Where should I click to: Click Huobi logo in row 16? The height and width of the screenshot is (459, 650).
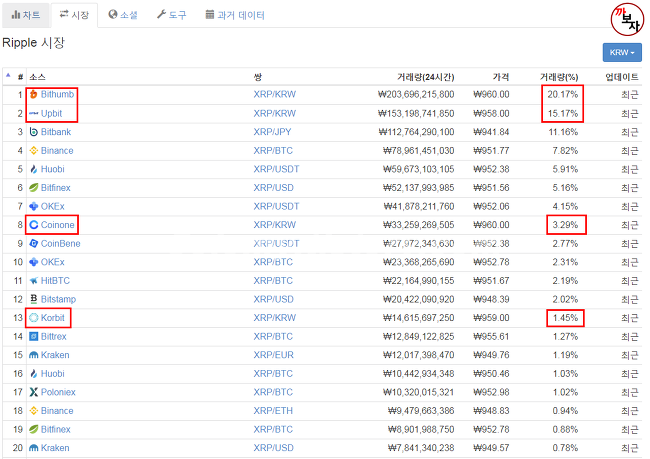34,374
